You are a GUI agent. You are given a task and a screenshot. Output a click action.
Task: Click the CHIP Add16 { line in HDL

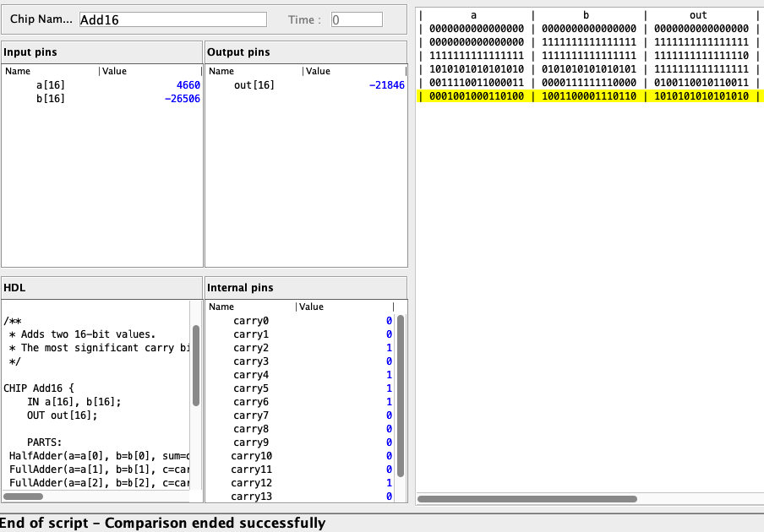pyautogui.click(x=39, y=388)
